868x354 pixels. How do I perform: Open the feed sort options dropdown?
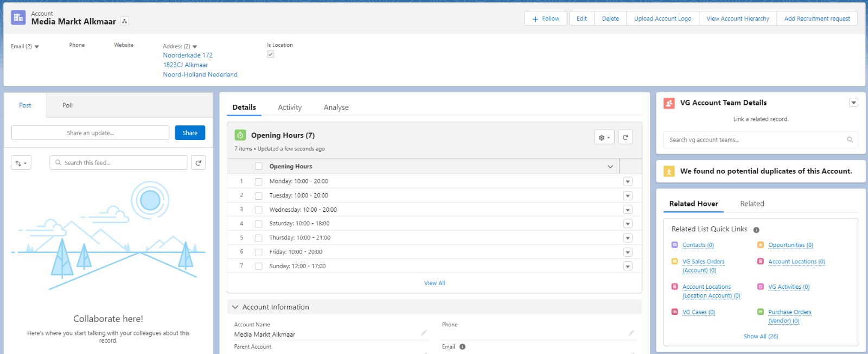21,163
